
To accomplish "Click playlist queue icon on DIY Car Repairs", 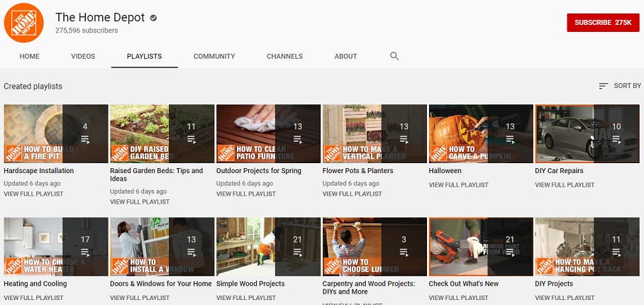I will 616,139.
